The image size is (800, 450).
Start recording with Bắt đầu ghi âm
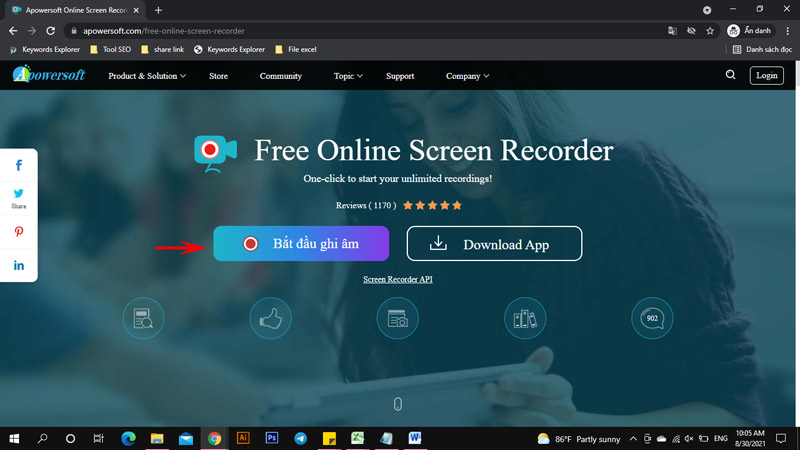(300, 244)
